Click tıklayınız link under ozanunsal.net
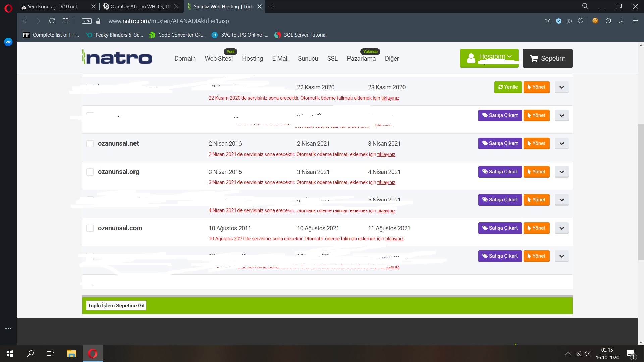Image resolution: width=644 pixels, height=362 pixels. click(386, 154)
